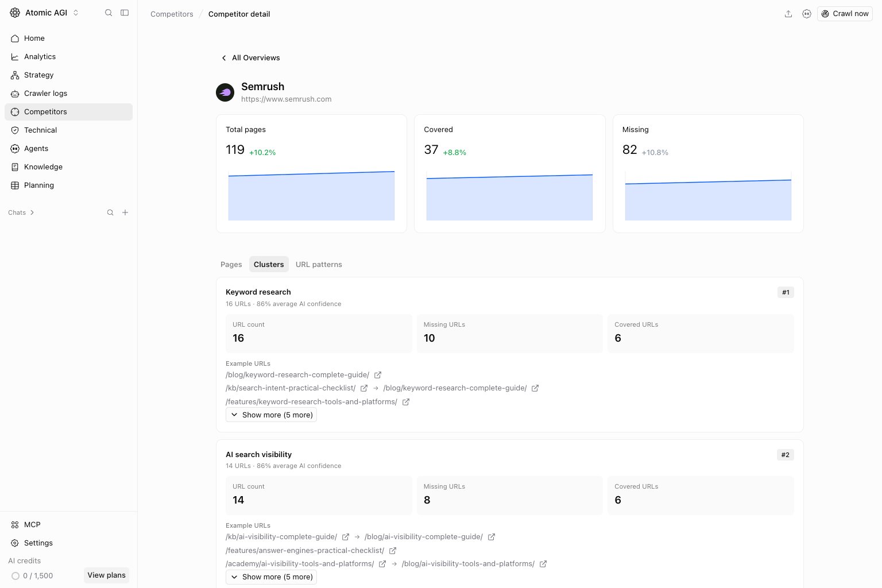Open the Technical section

[68, 130]
